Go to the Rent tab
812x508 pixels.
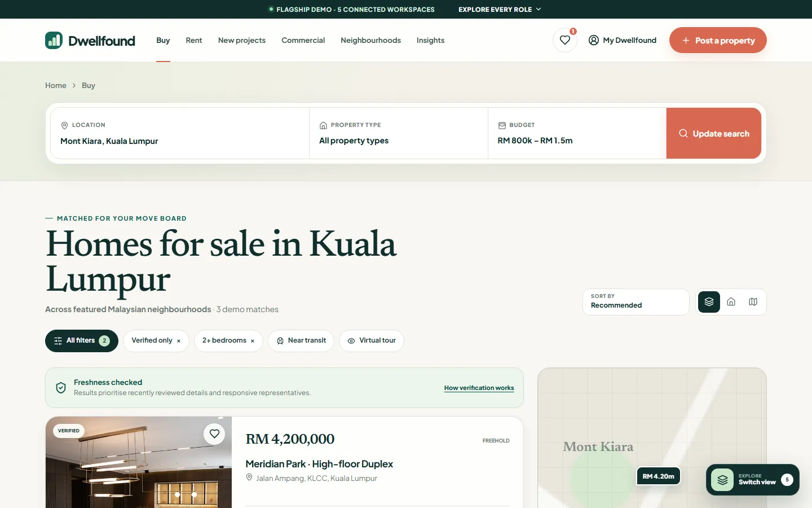[194, 40]
